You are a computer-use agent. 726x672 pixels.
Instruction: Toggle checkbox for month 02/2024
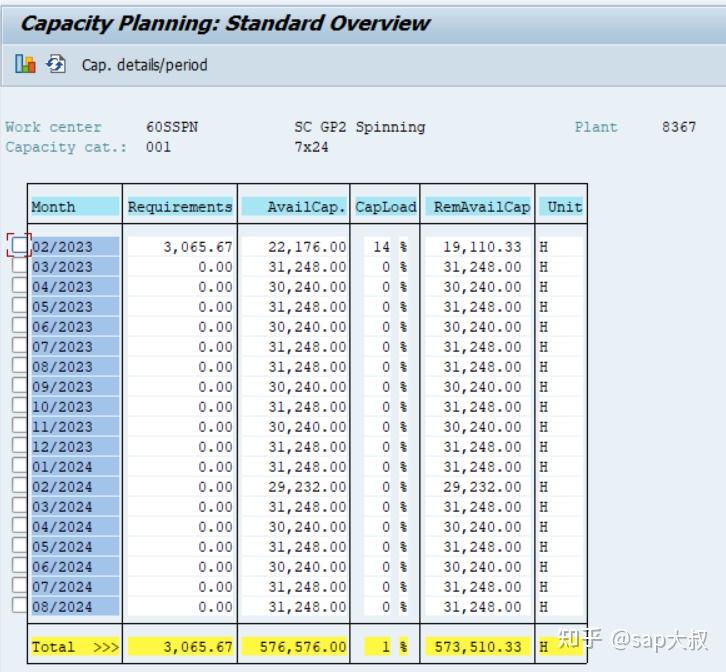pos(19,485)
